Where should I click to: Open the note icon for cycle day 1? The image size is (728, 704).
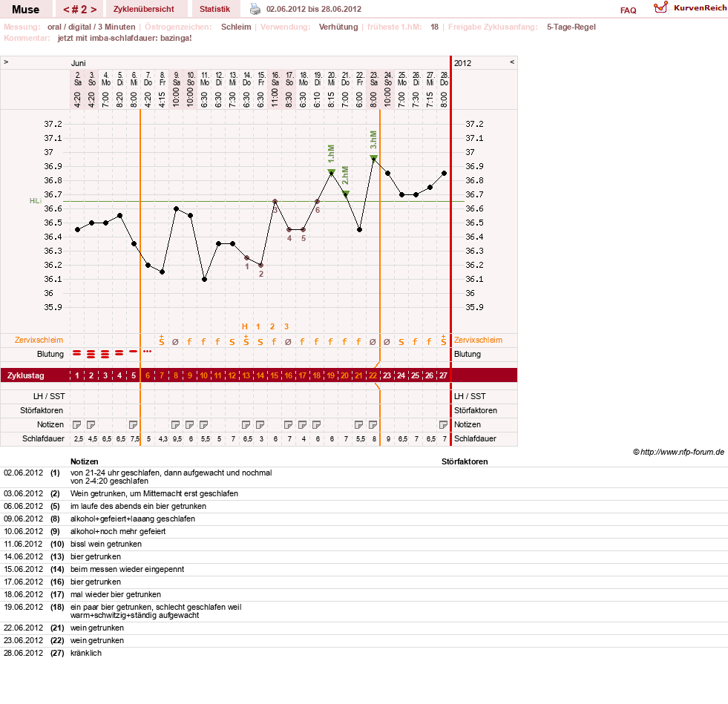77,424
